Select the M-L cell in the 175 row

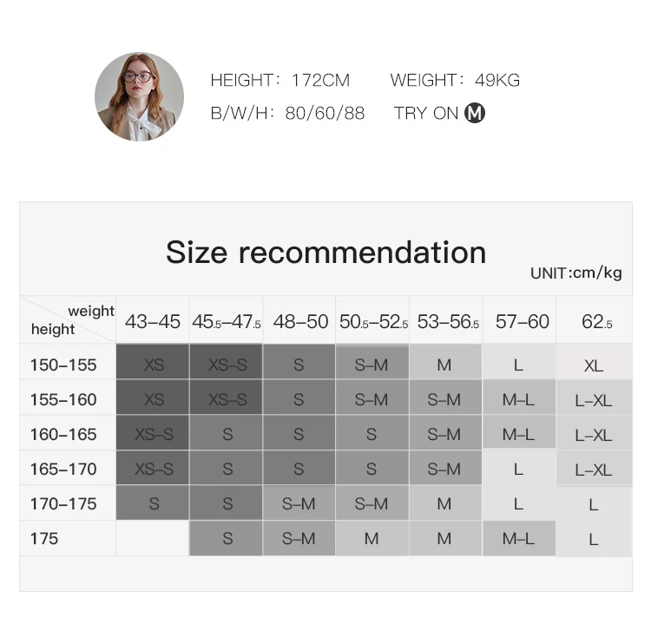(x=518, y=538)
